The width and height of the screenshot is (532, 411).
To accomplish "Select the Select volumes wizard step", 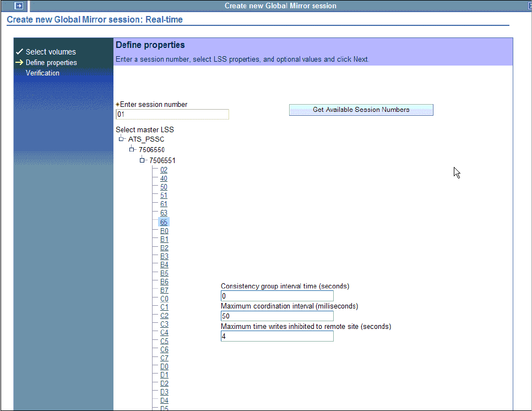I will pyautogui.click(x=51, y=52).
